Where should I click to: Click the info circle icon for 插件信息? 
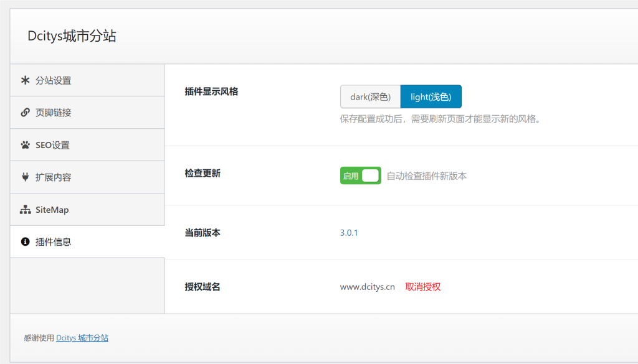26,242
